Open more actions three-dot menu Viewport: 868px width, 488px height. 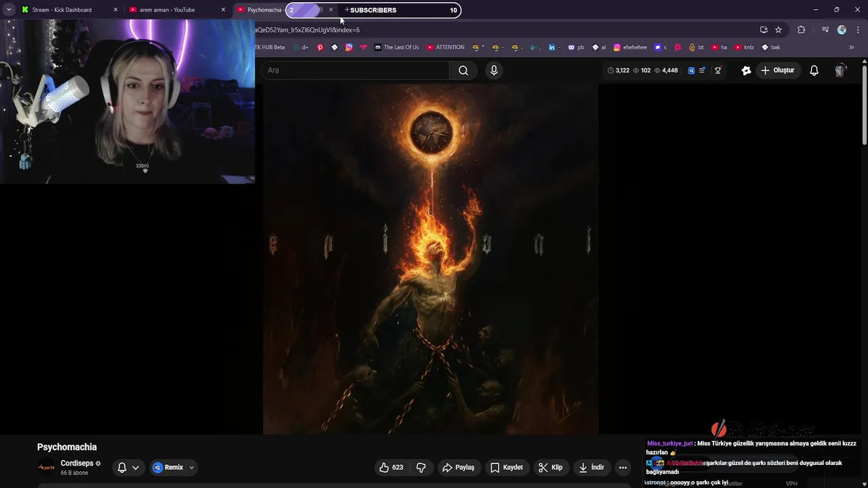point(623,467)
